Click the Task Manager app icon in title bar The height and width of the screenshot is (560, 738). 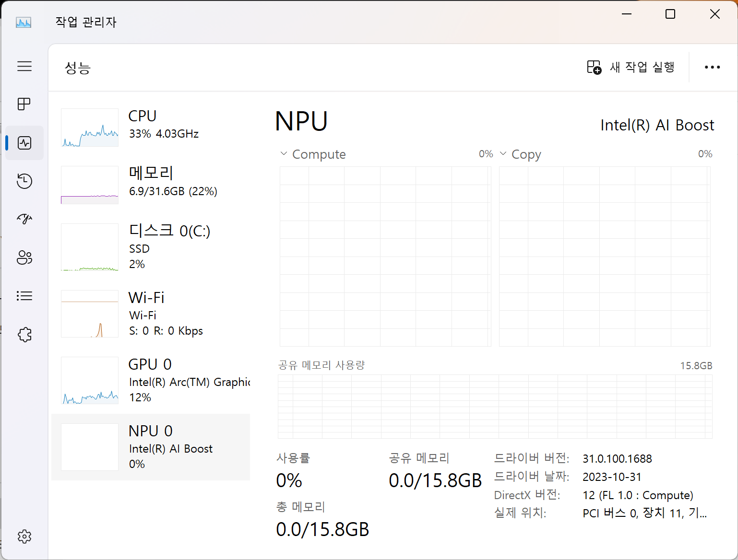point(24,22)
